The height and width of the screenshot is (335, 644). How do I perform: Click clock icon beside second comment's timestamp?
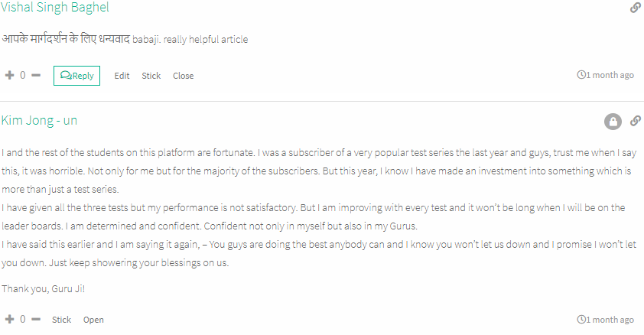point(581,320)
